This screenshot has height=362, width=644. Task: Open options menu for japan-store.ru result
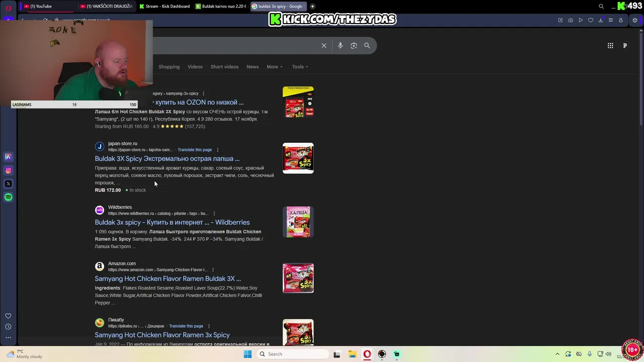(x=217, y=150)
